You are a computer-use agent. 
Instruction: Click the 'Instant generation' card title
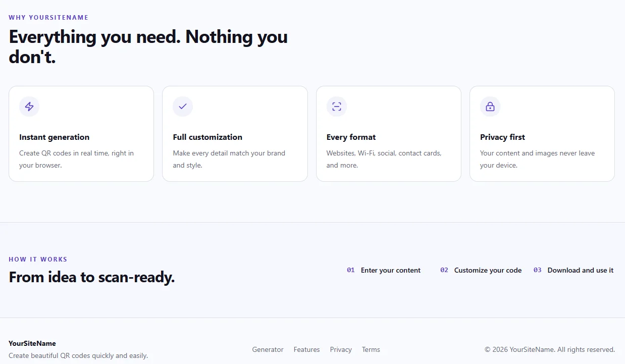pos(55,137)
